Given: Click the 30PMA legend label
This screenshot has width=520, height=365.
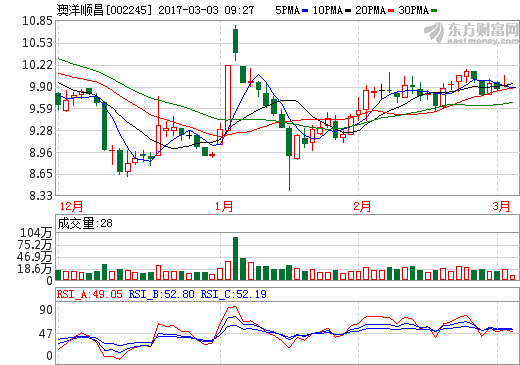Looking at the screenshot, I should (x=413, y=10).
